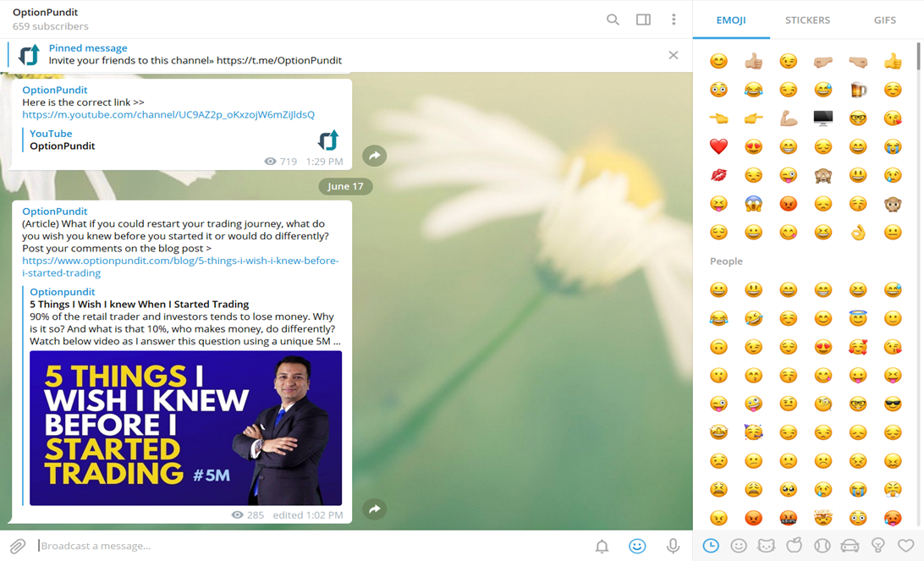Open the optionpundit.com blog post link
The width and height of the screenshot is (924, 561).
coord(180,267)
